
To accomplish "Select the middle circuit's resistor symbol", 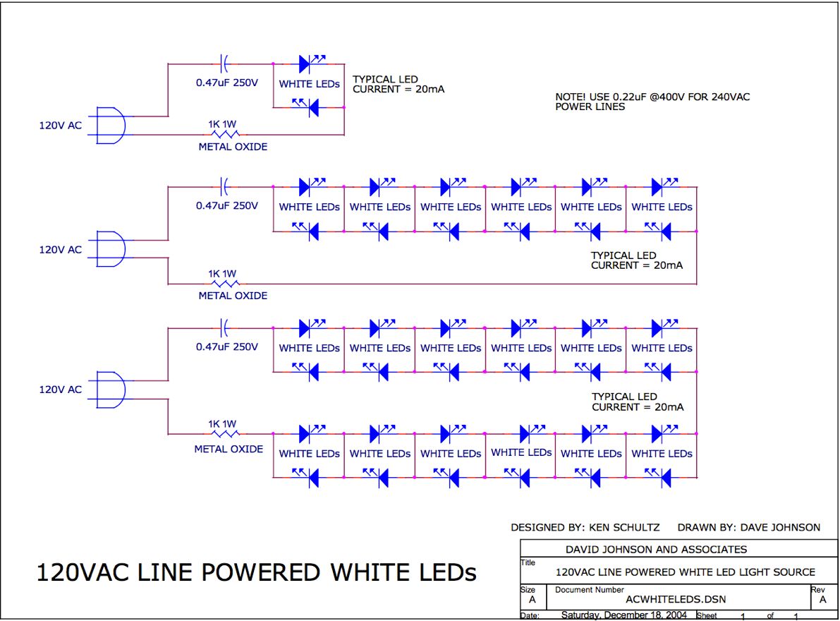I will pos(224,284).
